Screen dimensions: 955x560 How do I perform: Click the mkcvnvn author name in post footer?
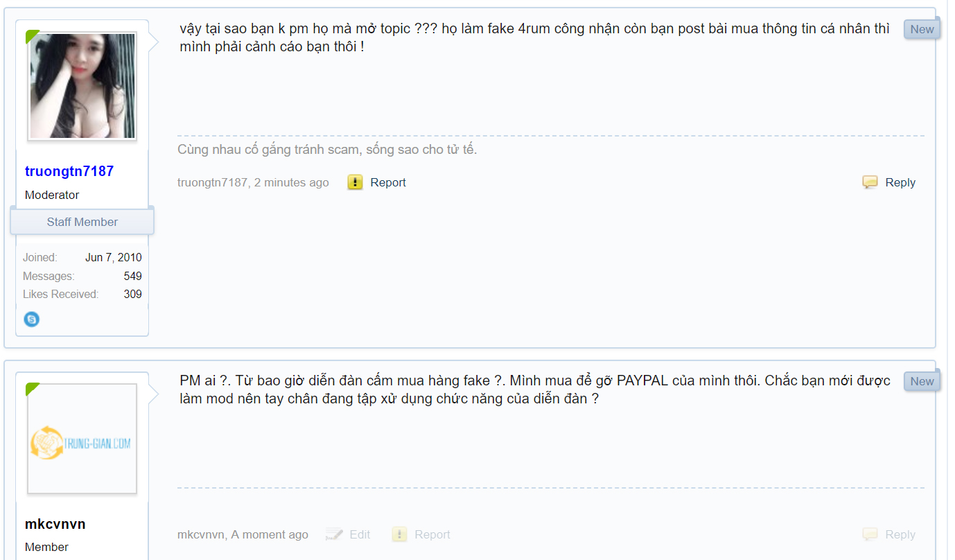[201, 534]
